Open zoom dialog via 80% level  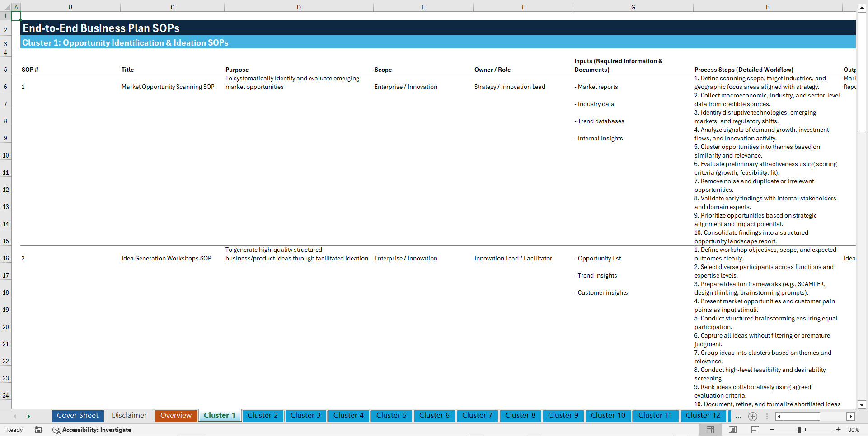(x=854, y=430)
